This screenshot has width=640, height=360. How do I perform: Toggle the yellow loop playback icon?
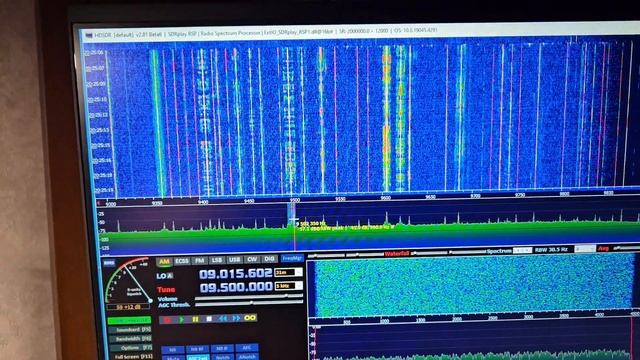(250, 317)
